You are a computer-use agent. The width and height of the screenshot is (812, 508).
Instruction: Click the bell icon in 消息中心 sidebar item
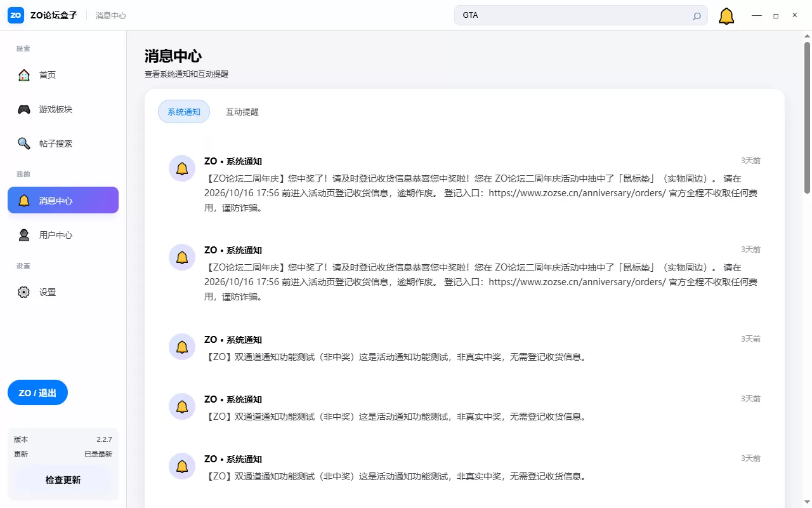click(x=24, y=201)
